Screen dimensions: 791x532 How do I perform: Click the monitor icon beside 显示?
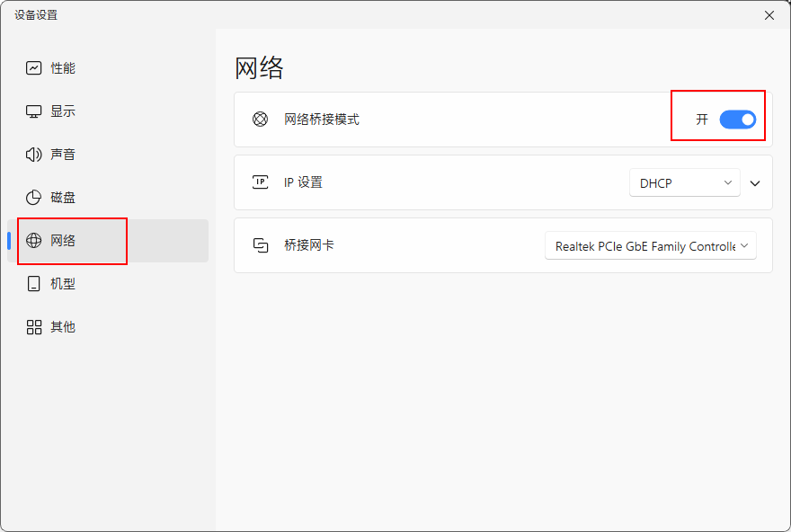coord(34,111)
